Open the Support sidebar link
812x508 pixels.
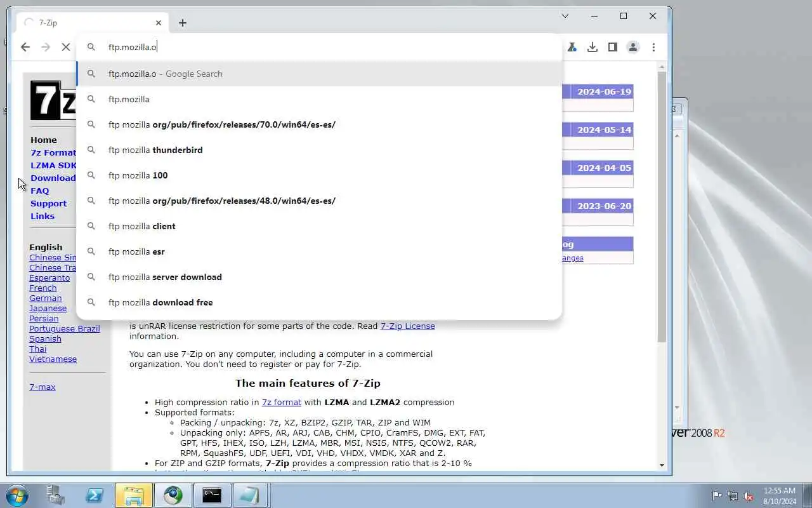coord(48,203)
